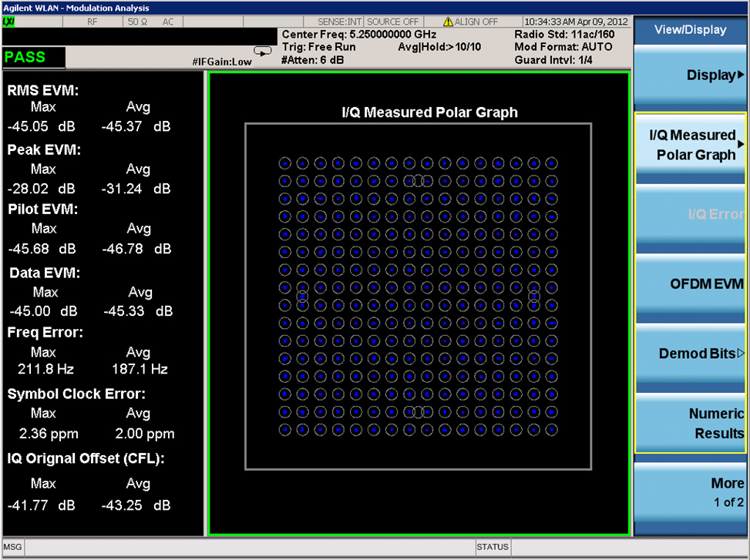Click the trigger loop icon beside IFGain
This screenshot has width=750, height=560.
tap(264, 52)
